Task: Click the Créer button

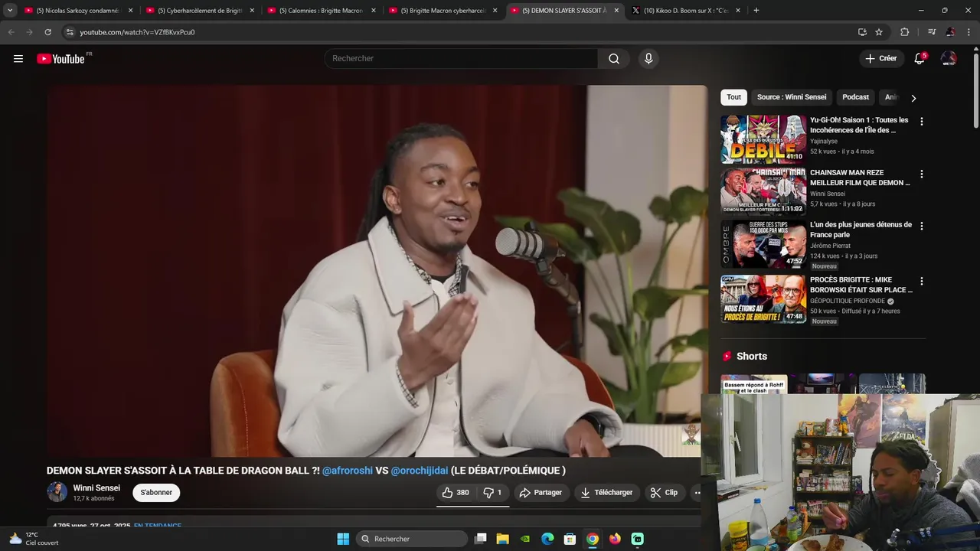Action: click(880, 59)
